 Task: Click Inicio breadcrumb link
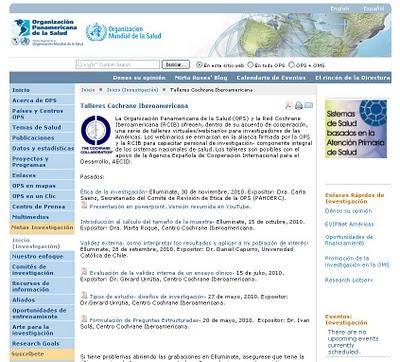pyautogui.click(x=88, y=90)
